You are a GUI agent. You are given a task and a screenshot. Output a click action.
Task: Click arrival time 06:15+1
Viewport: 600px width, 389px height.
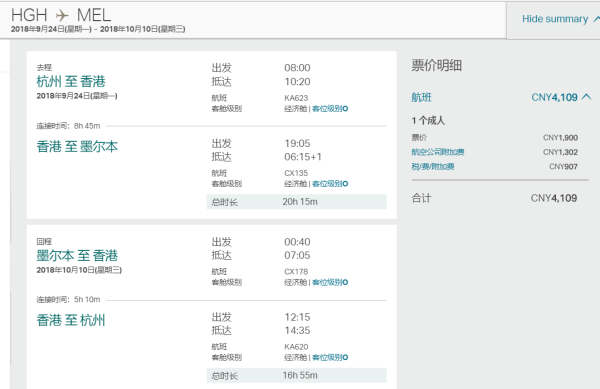click(303, 157)
